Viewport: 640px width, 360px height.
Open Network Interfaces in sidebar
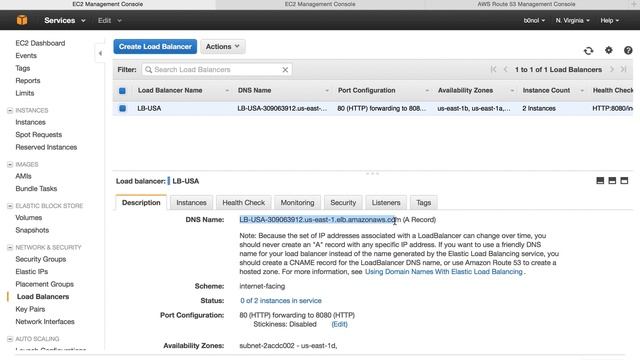[45, 322]
